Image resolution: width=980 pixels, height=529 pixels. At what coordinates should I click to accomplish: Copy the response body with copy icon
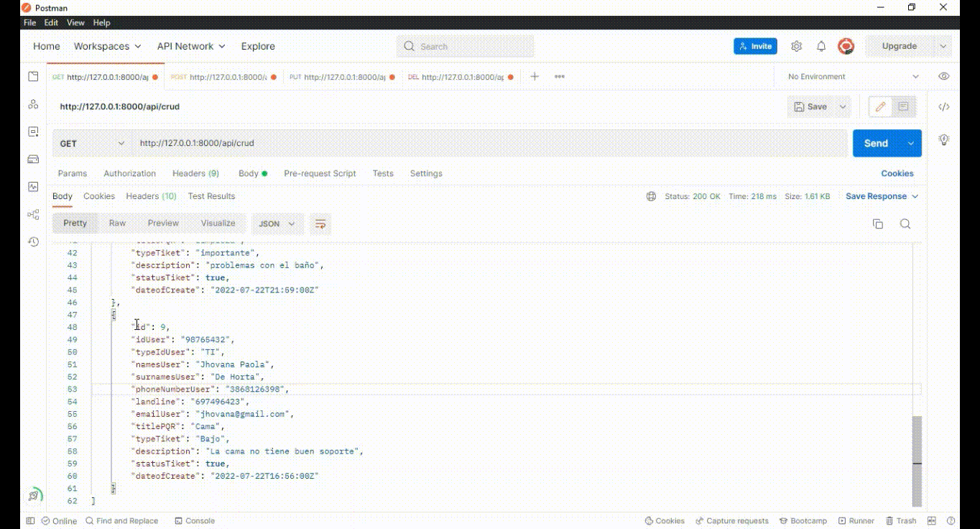point(878,224)
